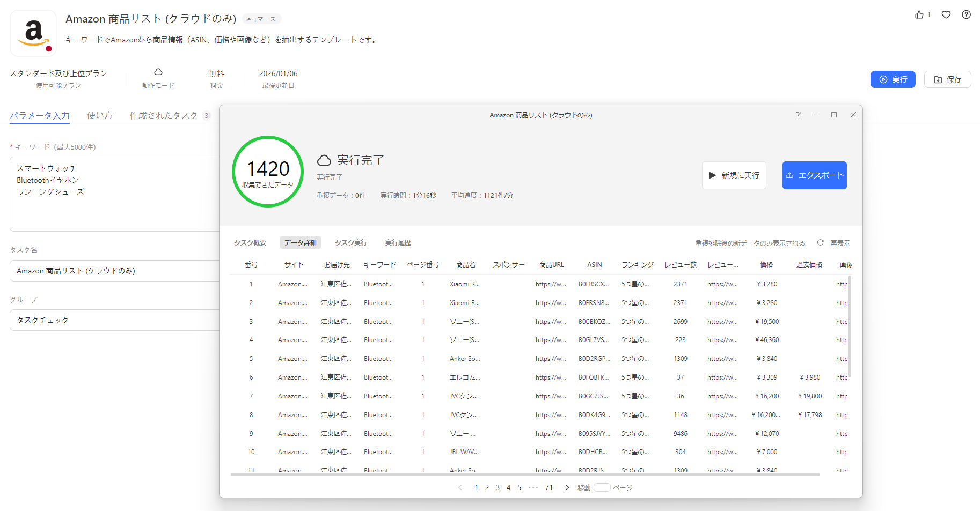The height and width of the screenshot is (511, 980).
Task: Click the blue 実行 button
Action: point(893,79)
